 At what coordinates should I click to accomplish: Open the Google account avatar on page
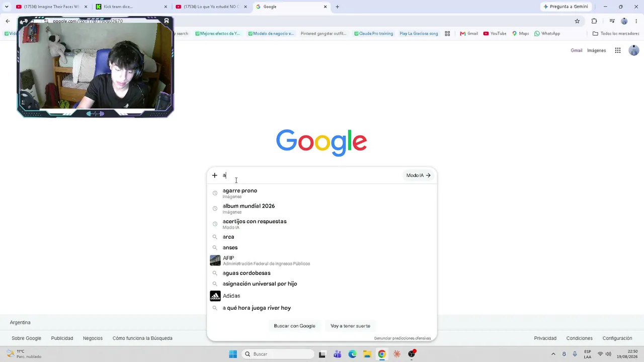tap(634, 50)
